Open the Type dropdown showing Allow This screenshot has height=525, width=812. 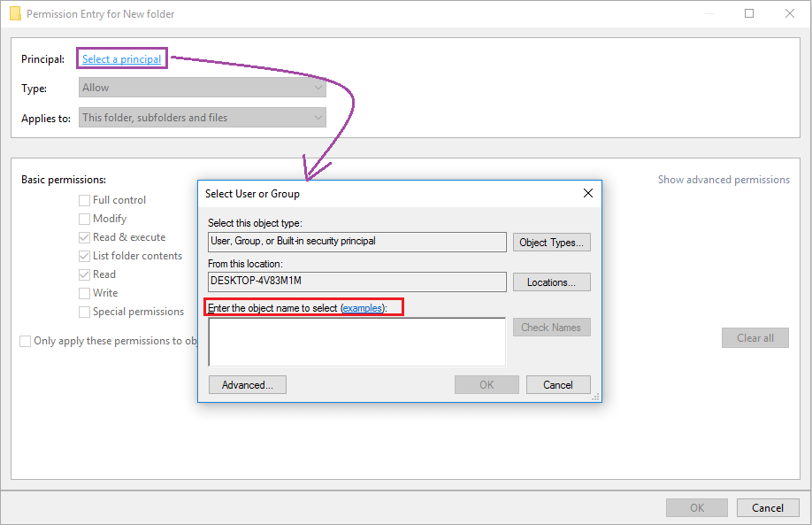[203, 88]
